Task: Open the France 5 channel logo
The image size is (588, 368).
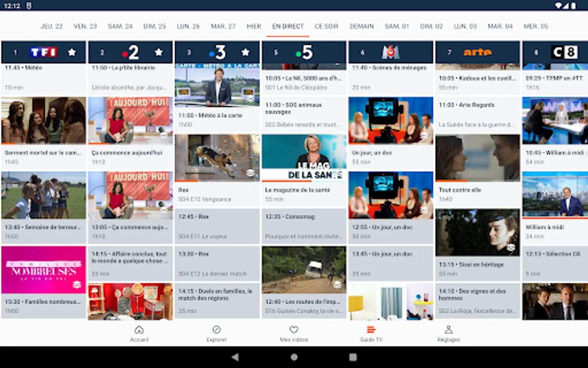Action: [304, 52]
